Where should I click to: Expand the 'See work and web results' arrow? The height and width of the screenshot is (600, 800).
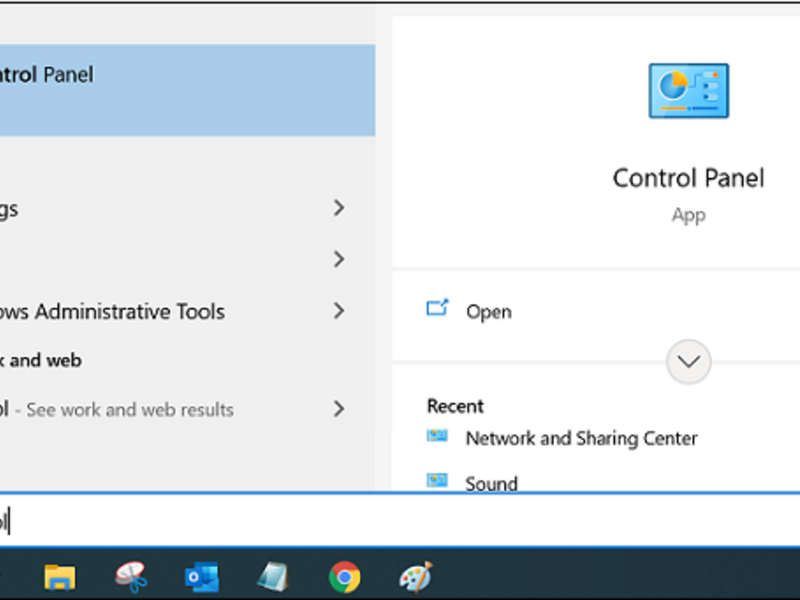(x=339, y=409)
